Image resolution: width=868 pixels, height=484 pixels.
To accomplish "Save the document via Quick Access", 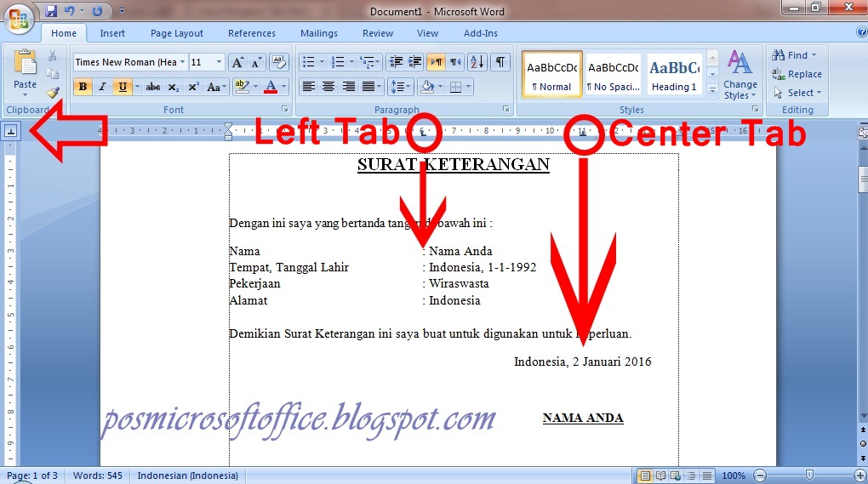I will [51, 10].
